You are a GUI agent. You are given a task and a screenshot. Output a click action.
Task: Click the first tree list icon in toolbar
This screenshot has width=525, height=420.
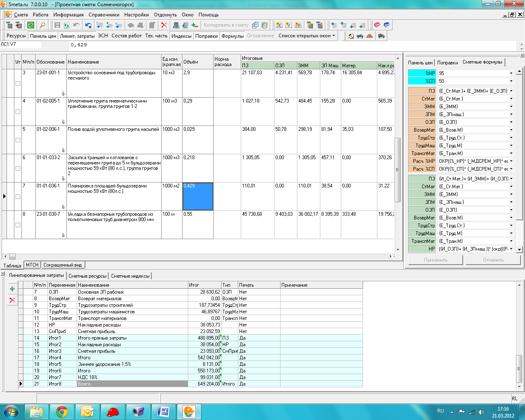click(x=9, y=25)
